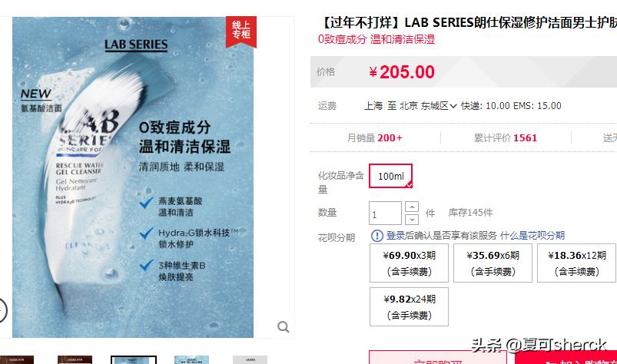Click the 线上专柜 red ribbon badge

(240, 31)
